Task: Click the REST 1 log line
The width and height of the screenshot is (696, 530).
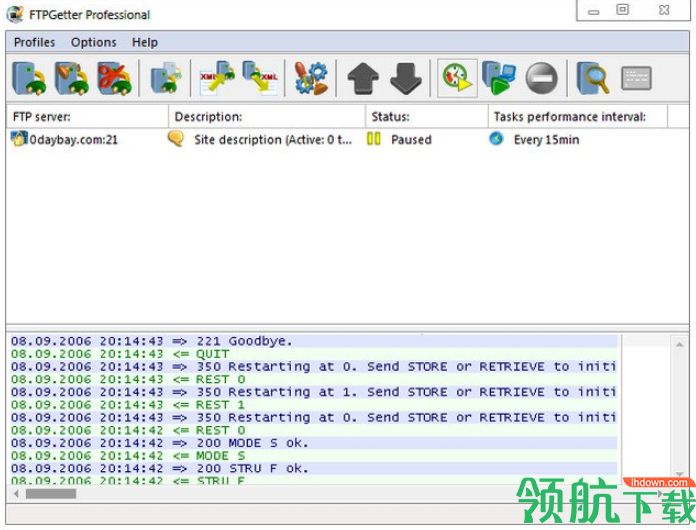Action: pos(314,405)
